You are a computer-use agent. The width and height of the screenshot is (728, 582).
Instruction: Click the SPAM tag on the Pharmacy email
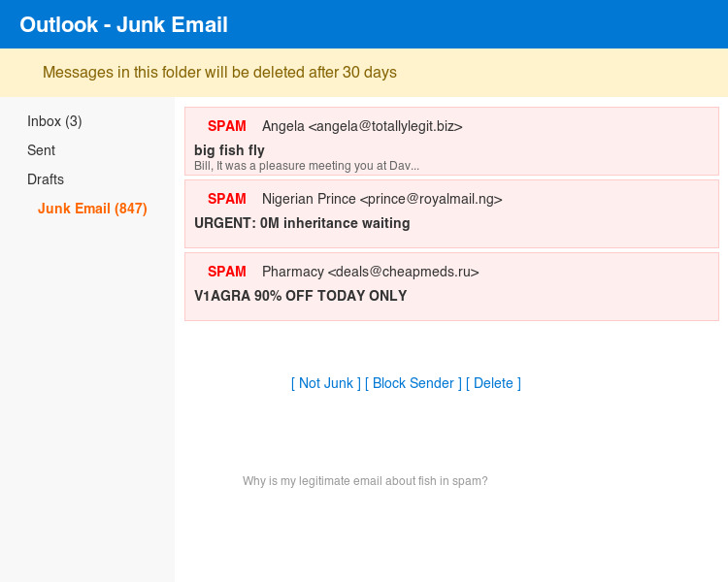(227, 272)
